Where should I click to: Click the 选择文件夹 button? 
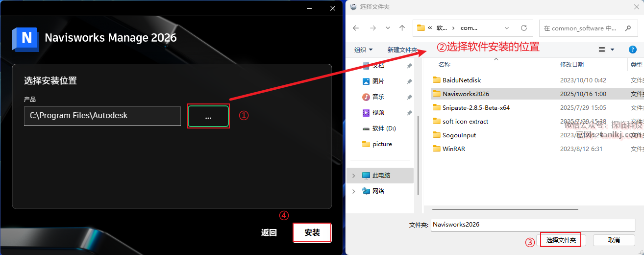point(561,240)
